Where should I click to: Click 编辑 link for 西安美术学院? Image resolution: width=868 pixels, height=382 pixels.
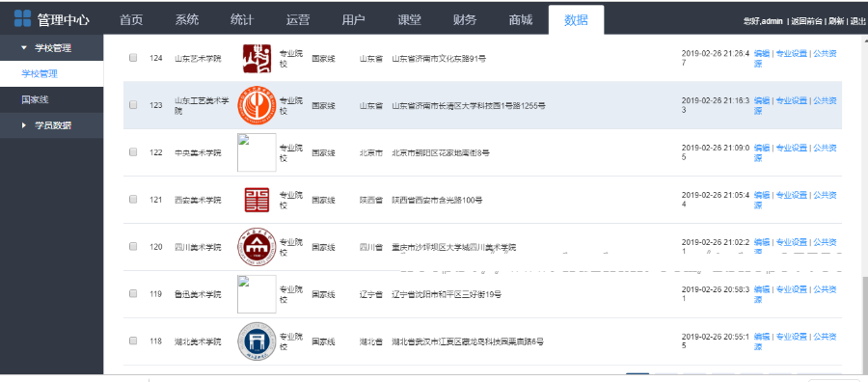pyautogui.click(x=762, y=195)
